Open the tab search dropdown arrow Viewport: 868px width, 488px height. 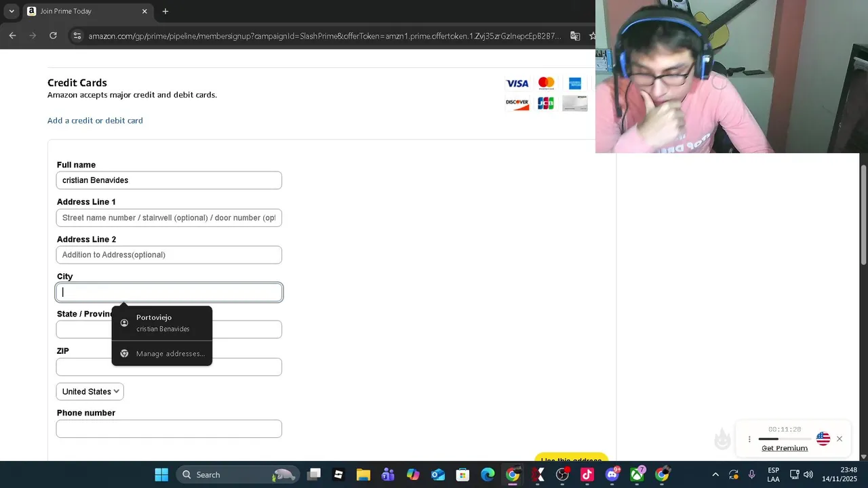tap(12, 11)
